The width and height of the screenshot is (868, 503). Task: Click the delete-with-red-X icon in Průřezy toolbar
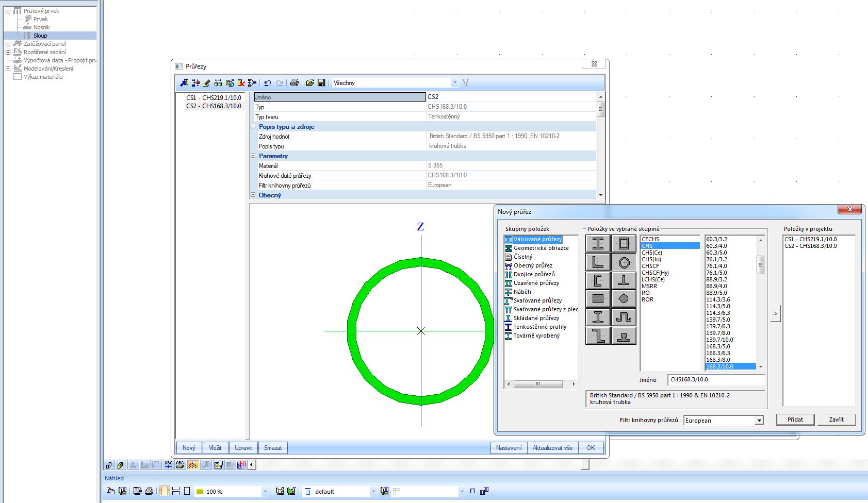[x=241, y=82]
